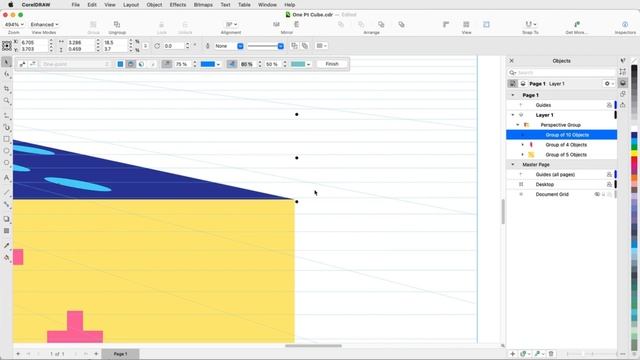Select the Zoom magnifier tool in toolbox
This screenshot has height=360, width=640.
(7, 100)
